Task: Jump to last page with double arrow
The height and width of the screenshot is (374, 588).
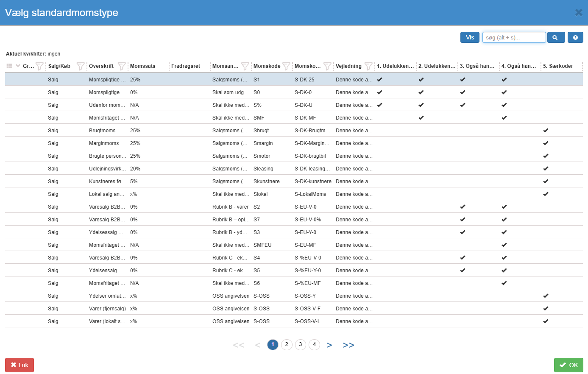Action: tap(348, 345)
